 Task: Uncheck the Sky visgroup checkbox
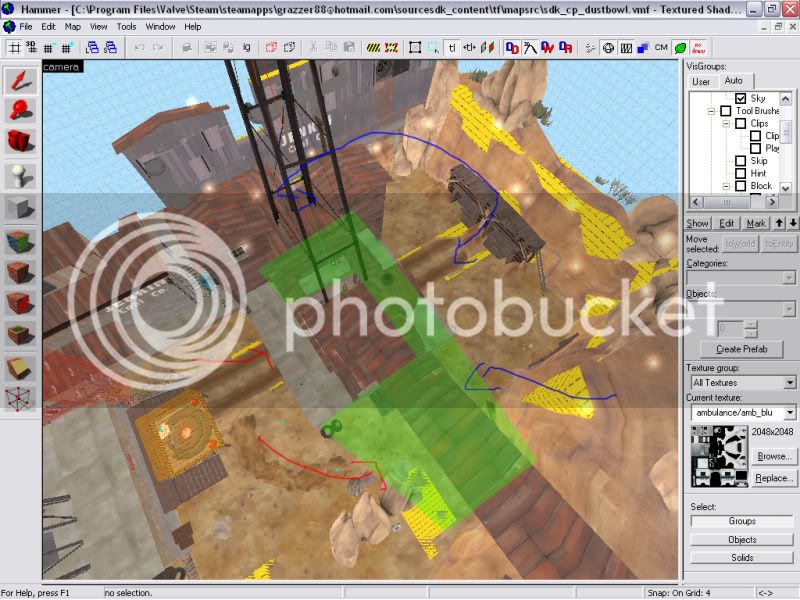tap(741, 98)
